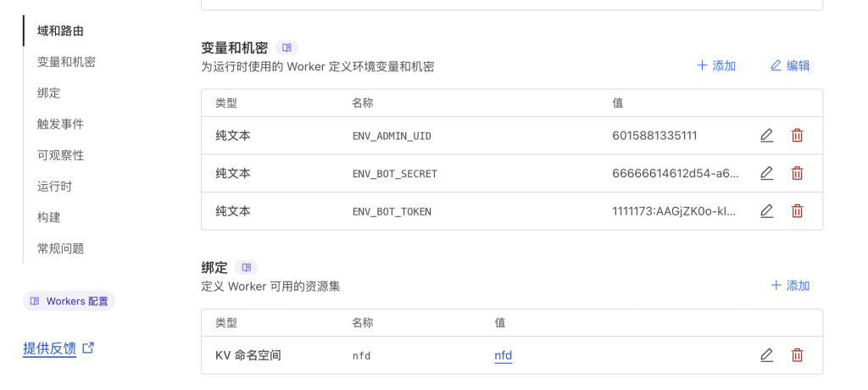Screen dimensions: 868x390
Task: Open the Workers 配置 documentation badge
Action: (x=69, y=301)
